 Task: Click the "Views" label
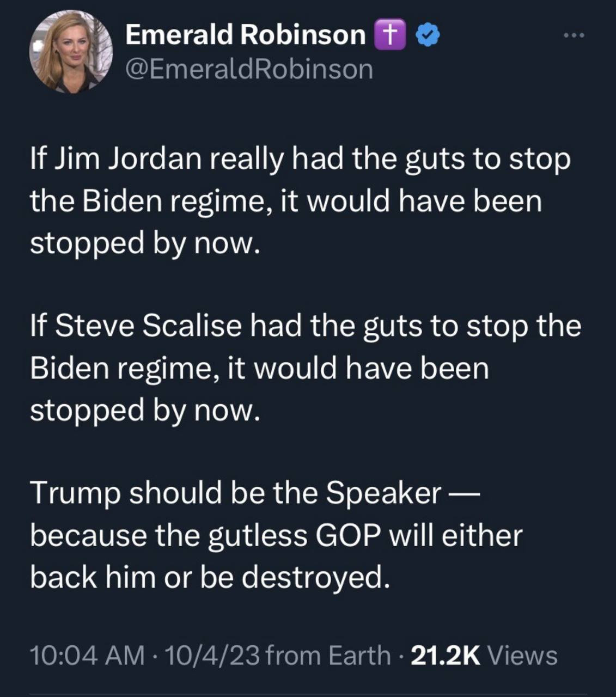522,655
